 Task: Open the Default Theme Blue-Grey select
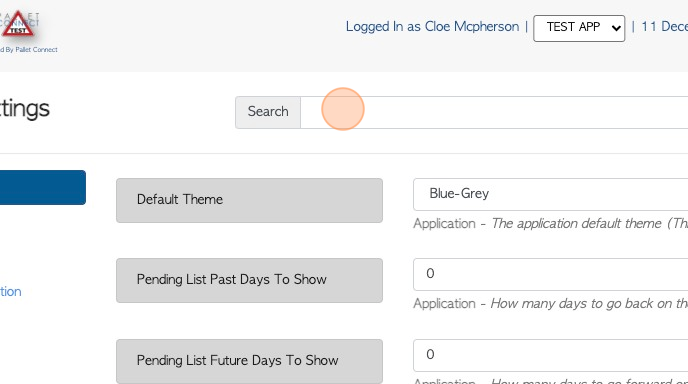coord(550,194)
